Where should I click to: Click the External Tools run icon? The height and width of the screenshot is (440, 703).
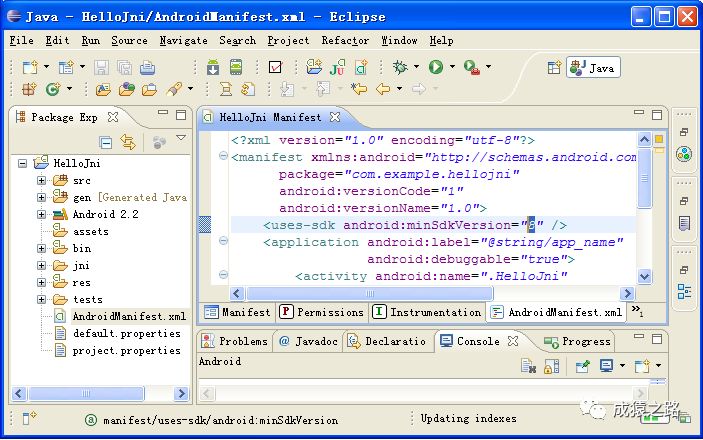(472, 67)
